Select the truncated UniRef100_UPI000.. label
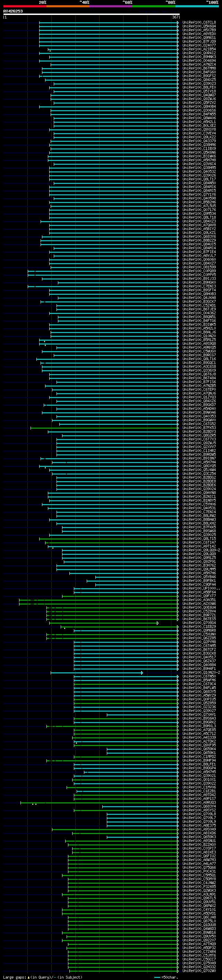Screen dimensions: 222x980 201,589
